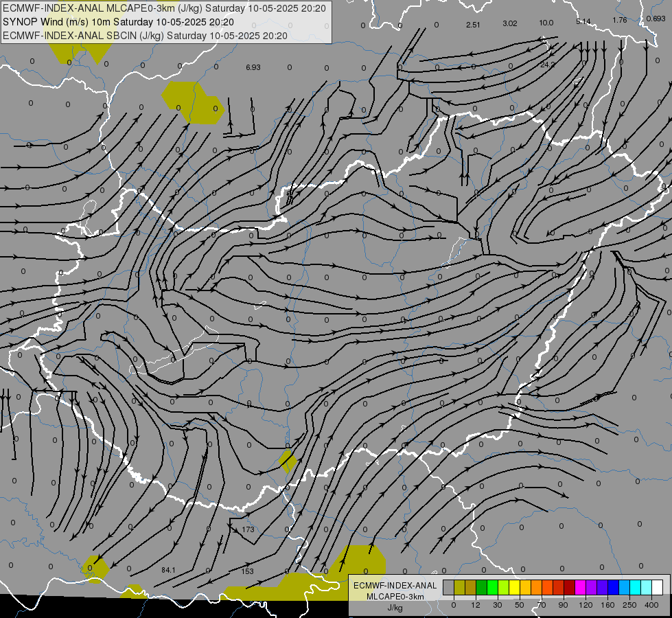Click legend tick label 50
This screenshot has height=618, width=672.
click(x=520, y=605)
